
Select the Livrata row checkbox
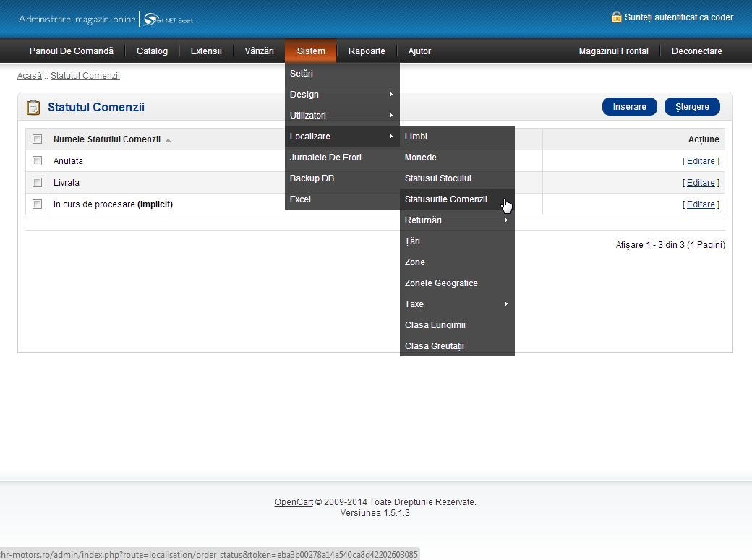38,183
